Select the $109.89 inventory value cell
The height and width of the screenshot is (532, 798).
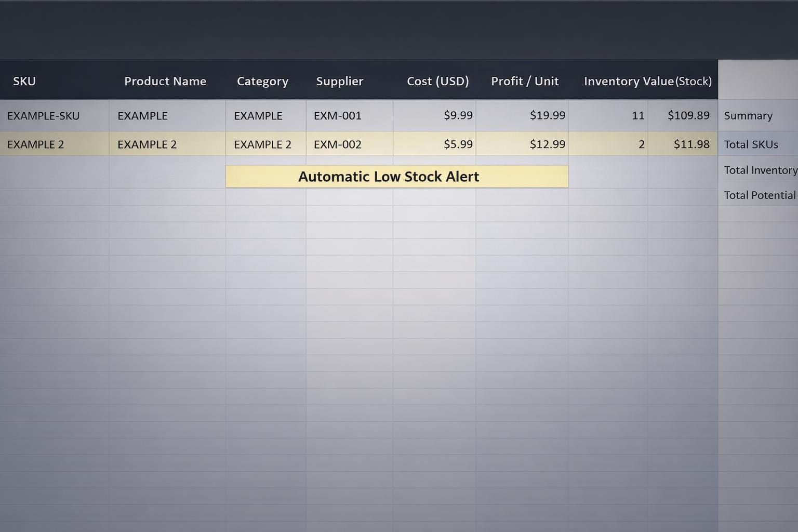[x=683, y=115]
